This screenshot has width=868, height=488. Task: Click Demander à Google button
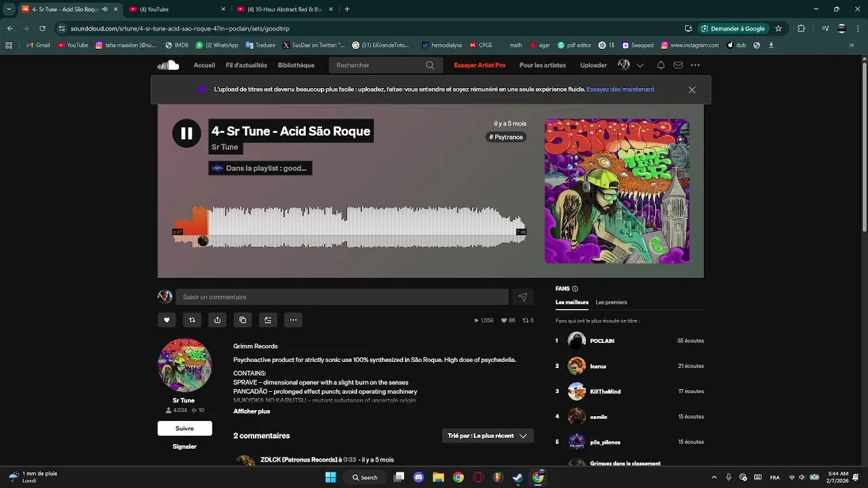tap(733, 28)
